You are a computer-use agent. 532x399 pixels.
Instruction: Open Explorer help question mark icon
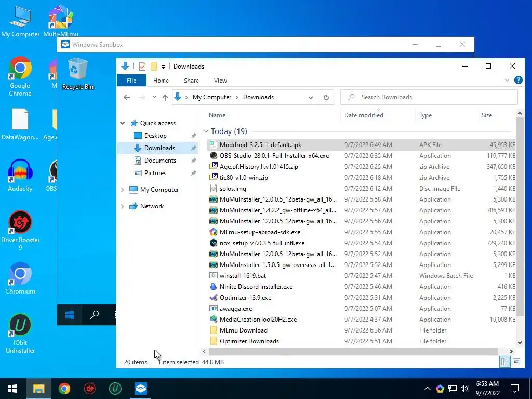pyautogui.click(x=518, y=80)
